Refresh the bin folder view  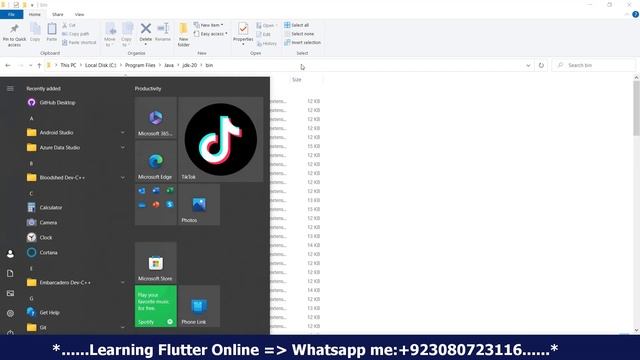coord(541,65)
